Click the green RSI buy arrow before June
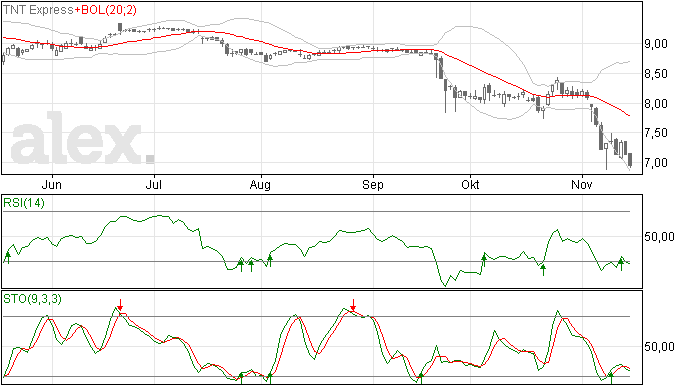Viewport: 690px width, 387px height. pyautogui.click(x=7, y=258)
